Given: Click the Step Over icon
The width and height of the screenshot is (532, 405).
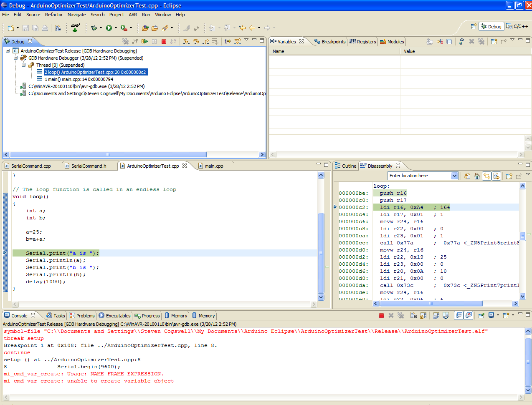Looking at the screenshot, I should tap(196, 41).
